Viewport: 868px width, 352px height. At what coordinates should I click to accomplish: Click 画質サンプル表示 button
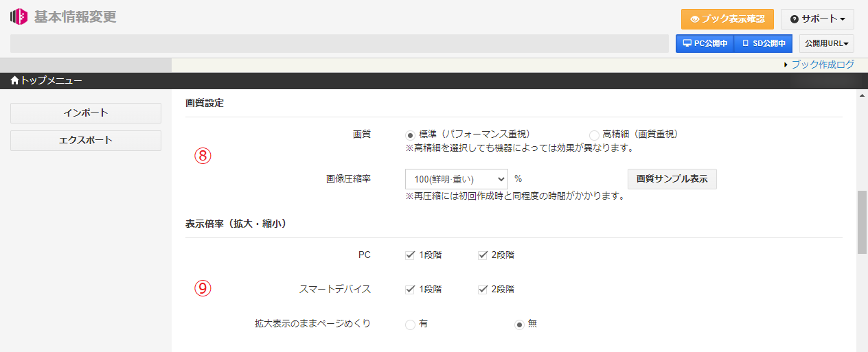click(672, 179)
